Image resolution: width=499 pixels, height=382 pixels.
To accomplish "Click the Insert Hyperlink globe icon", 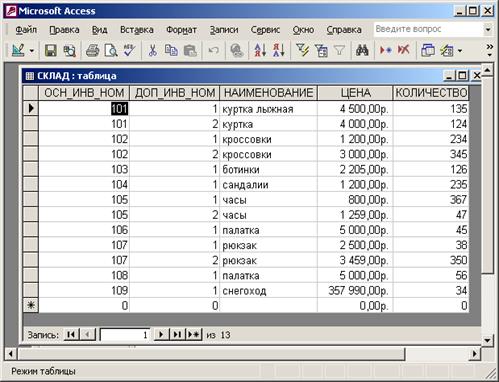I will pos(237,51).
